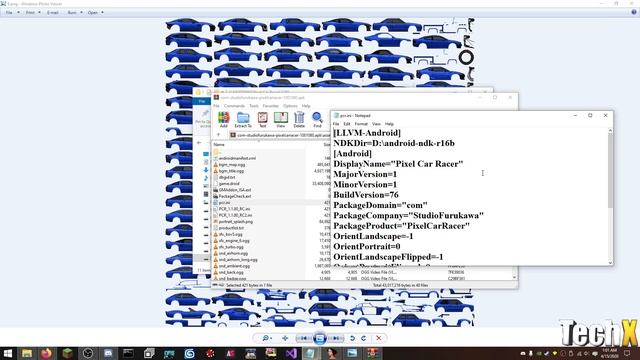Click the parent folder '..' entry in WinRAR
Screen dimensions: 640x360
(x=218, y=152)
